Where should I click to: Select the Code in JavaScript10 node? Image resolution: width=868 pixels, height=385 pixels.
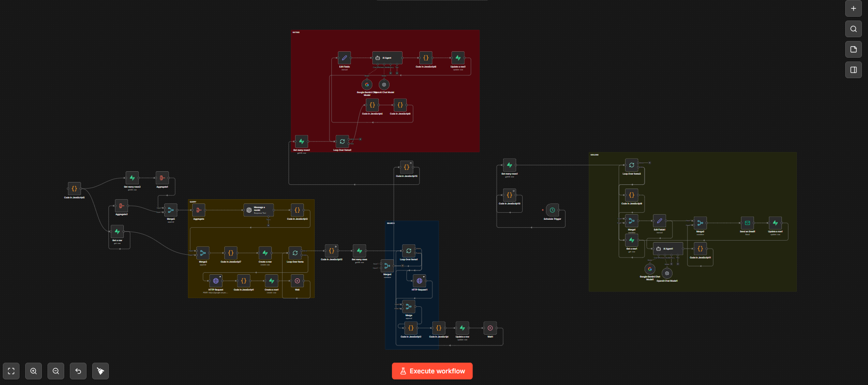click(x=510, y=195)
